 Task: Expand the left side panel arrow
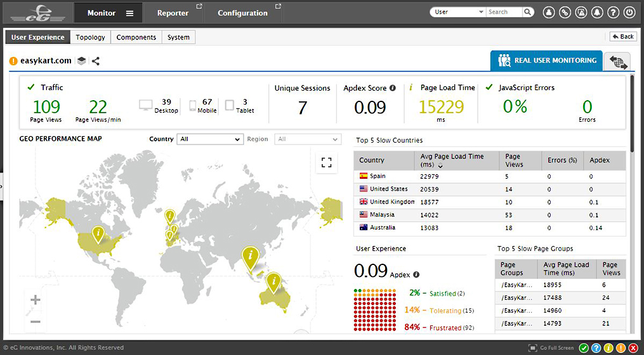[1, 187]
